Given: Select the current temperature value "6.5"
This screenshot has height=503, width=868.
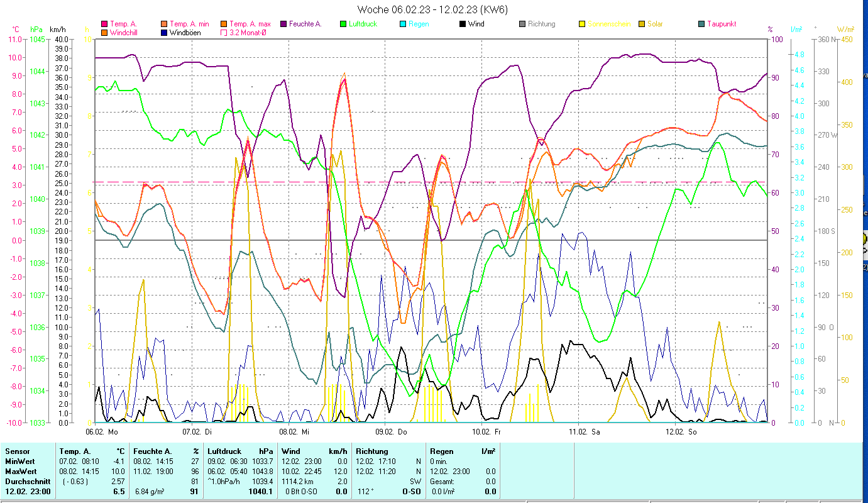Looking at the screenshot, I should [x=119, y=492].
